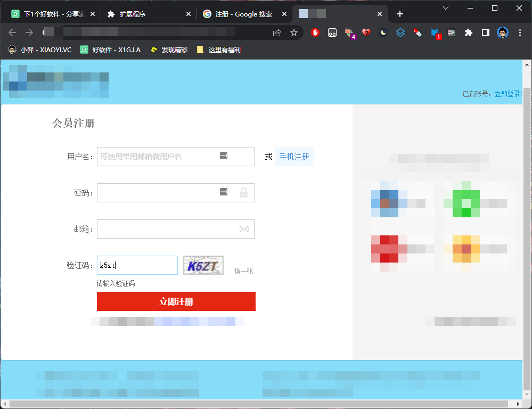Image resolution: width=532 pixels, height=409 pixels.
Task: Click the red 立即注册 button
Action: click(x=176, y=301)
